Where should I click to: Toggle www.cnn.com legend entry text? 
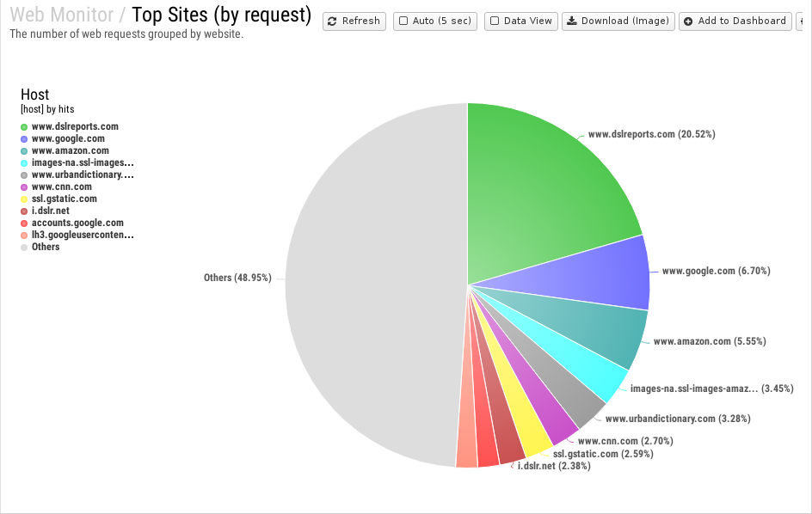pyautogui.click(x=62, y=187)
